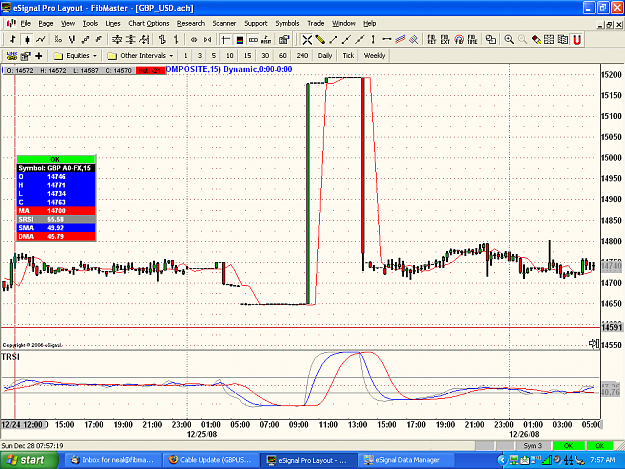Select the trend line segment tool
The height and width of the screenshot is (469, 625).
click(333, 39)
